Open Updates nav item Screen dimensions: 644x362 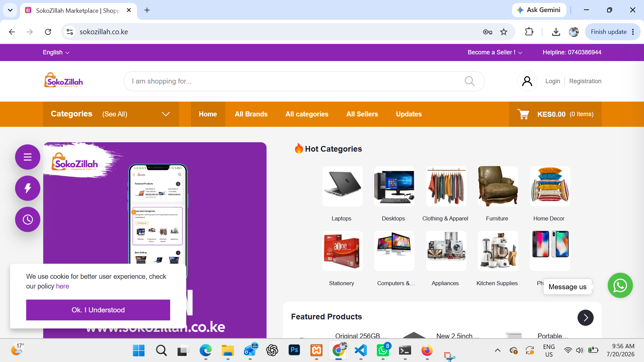coord(409,114)
